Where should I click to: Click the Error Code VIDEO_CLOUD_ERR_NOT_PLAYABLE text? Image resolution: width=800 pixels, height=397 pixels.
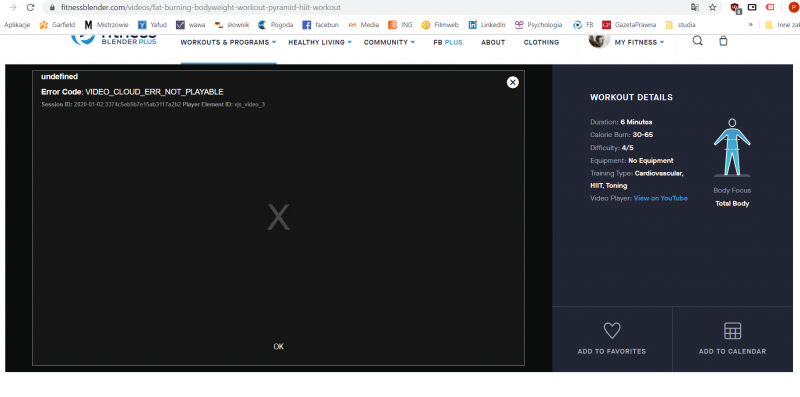(x=132, y=92)
